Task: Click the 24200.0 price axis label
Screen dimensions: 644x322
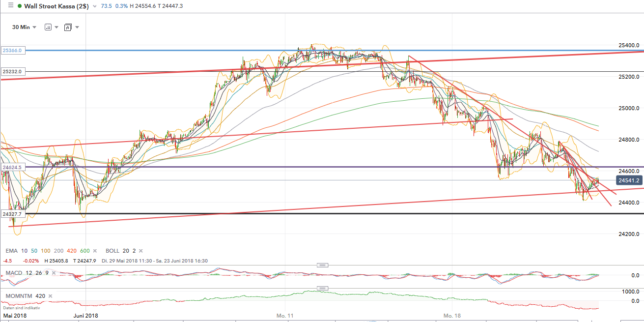Action: click(x=628, y=234)
